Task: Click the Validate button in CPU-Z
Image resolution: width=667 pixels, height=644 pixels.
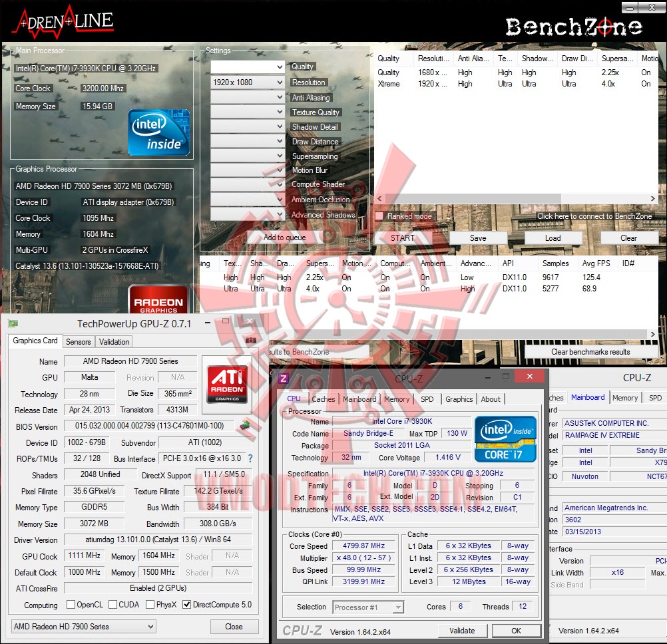Action: [462, 631]
